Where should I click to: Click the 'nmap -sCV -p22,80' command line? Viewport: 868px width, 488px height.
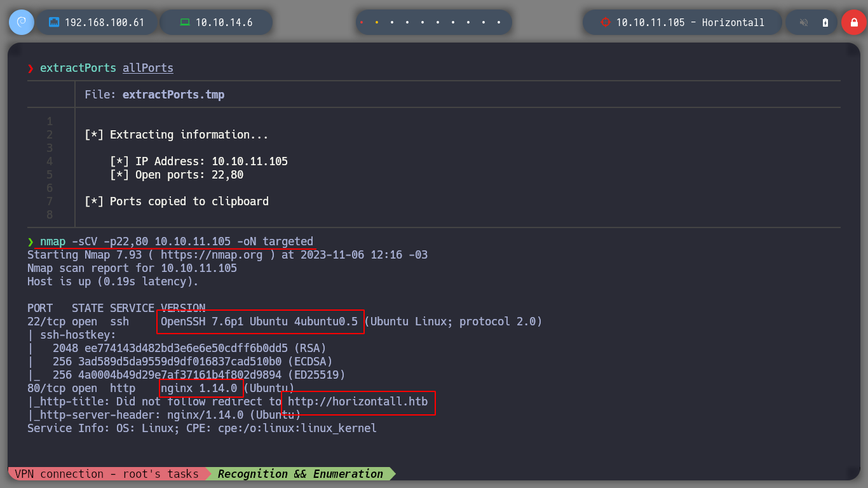point(177,241)
